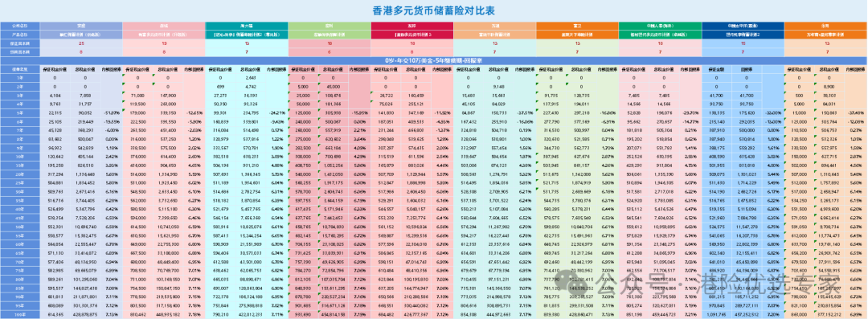The image size is (868, 319).
Task: Select the 宏利 company header
Action: [x=330, y=26]
